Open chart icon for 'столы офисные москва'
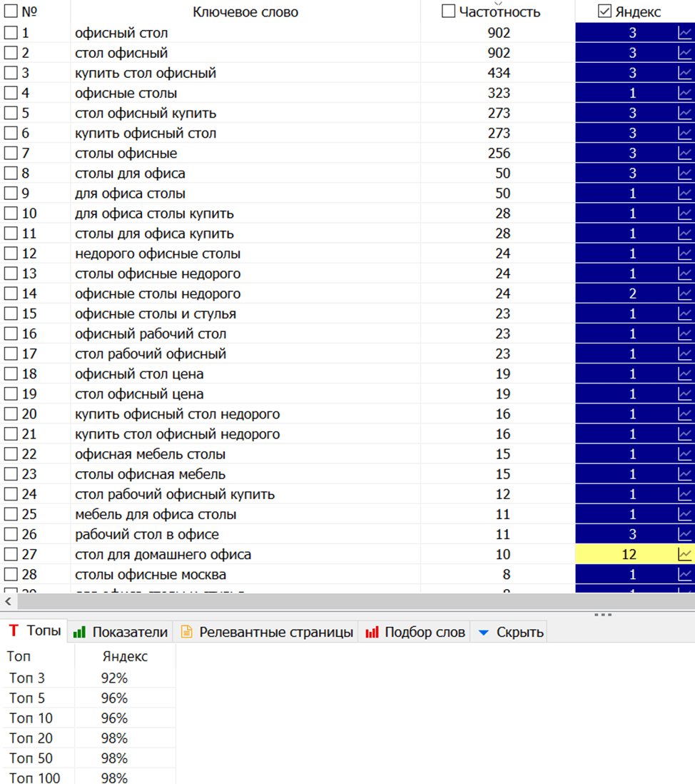 pyautogui.click(x=684, y=575)
